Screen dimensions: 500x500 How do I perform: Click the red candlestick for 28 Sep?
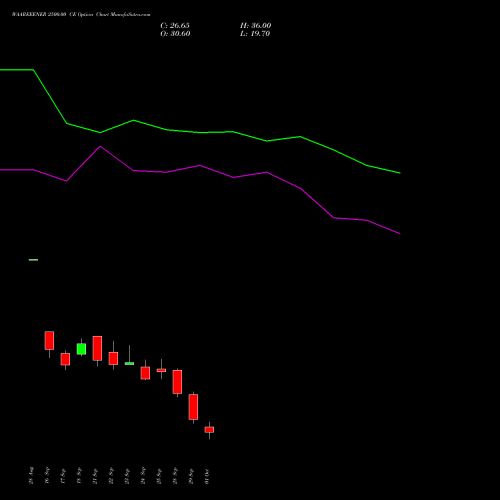tap(177, 382)
